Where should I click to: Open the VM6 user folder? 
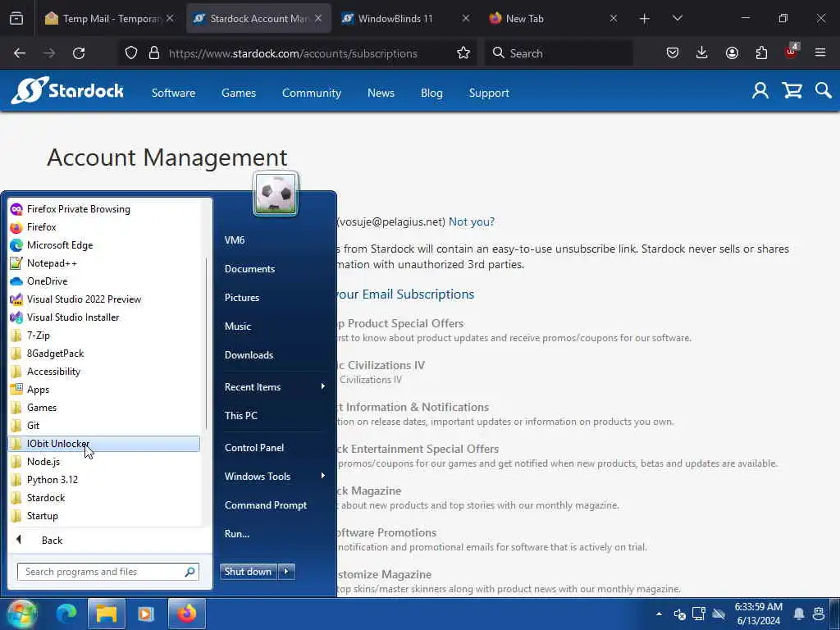(x=235, y=240)
